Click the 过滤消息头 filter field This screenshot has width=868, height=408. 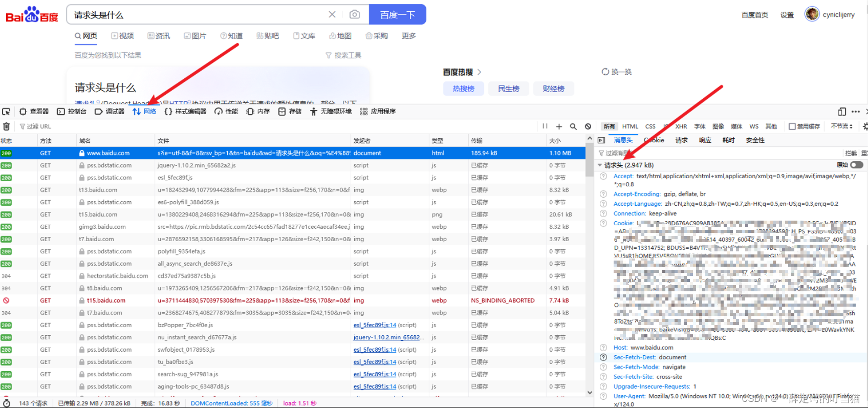click(719, 153)
